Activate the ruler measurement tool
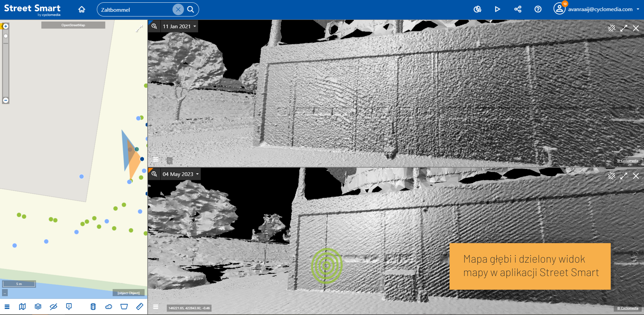The height and width of the screenshot is (315, 644). 140,307
